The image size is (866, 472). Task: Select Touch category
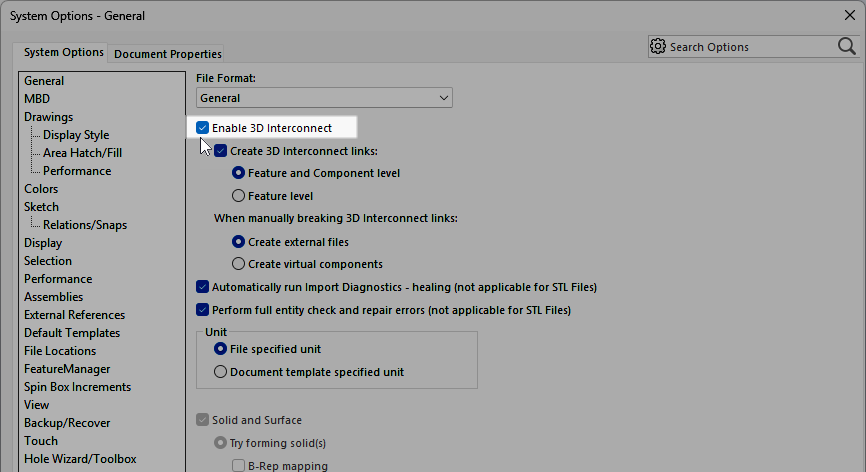pyautogui.click(x=40, y=441)
